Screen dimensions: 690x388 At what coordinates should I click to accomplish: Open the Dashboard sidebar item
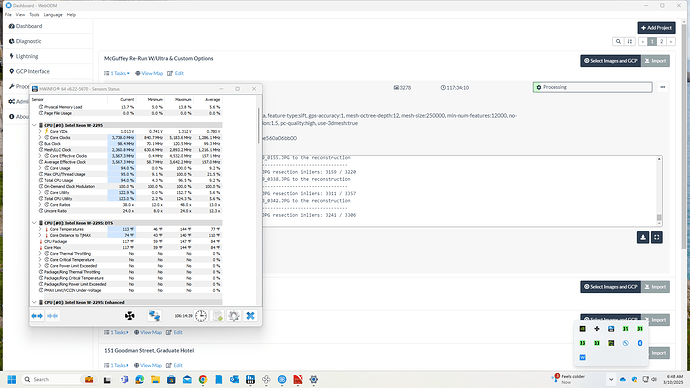[26, 26]
